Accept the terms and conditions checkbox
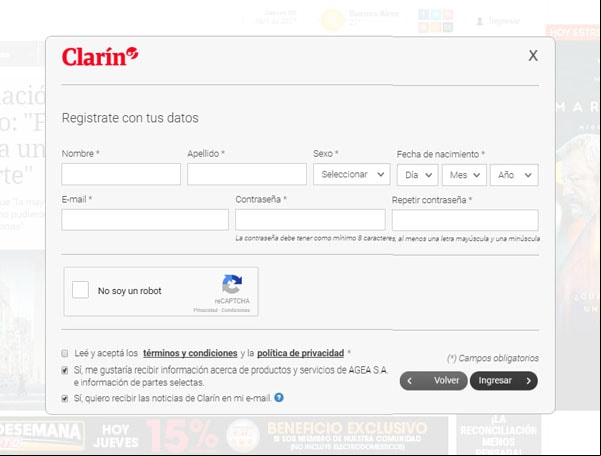601x456 pixels. (65, 353)
